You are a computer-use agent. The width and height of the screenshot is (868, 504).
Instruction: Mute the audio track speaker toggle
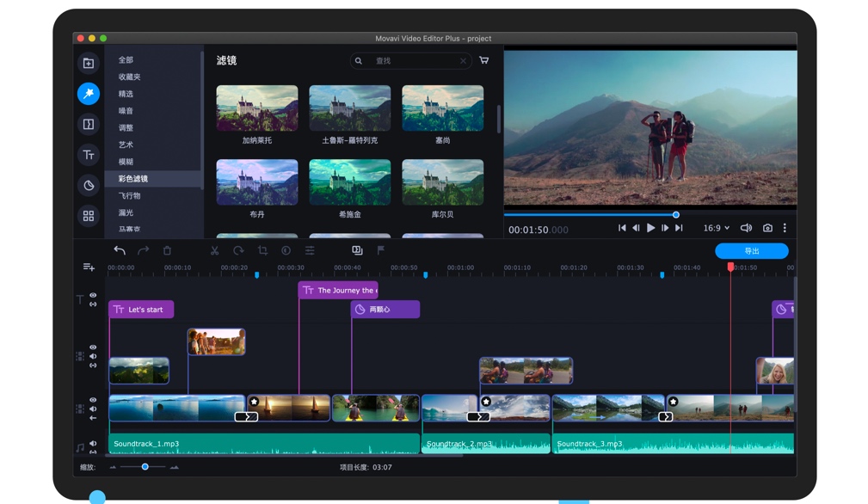click(93, 445)
